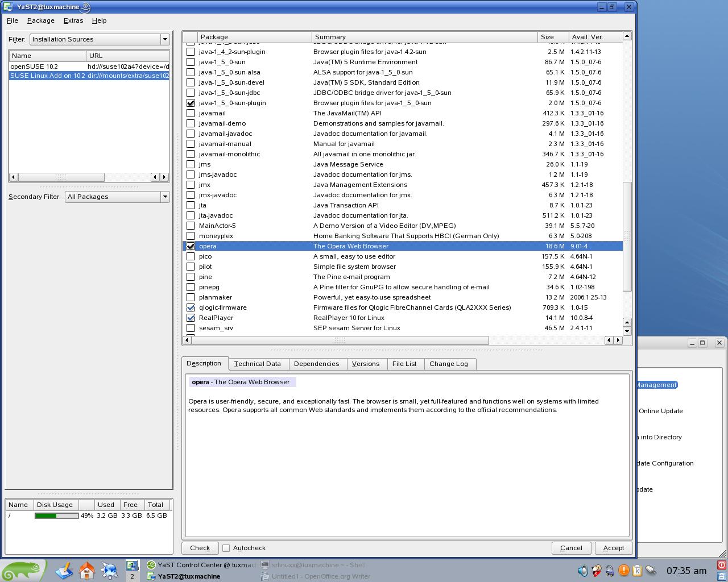This screenshot has width=728, height=582.
Task: Click the Online Update item in background window
Action: pyautogui.click(x=660, y=411)
